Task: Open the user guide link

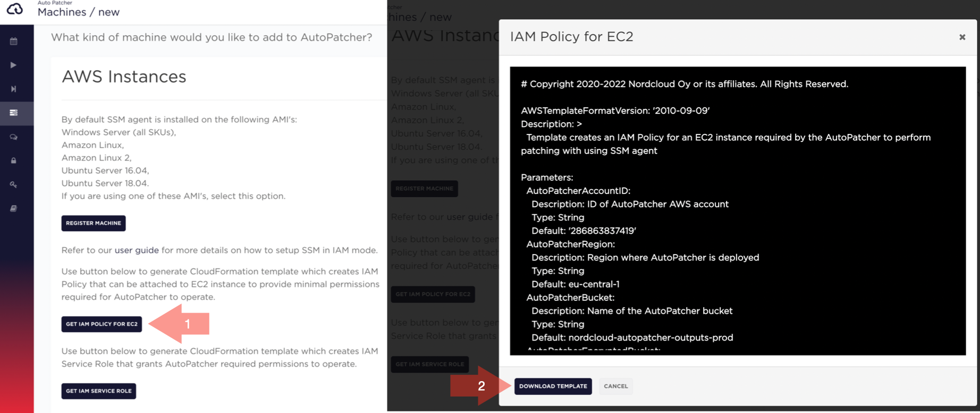Action: tap(137, 250)
